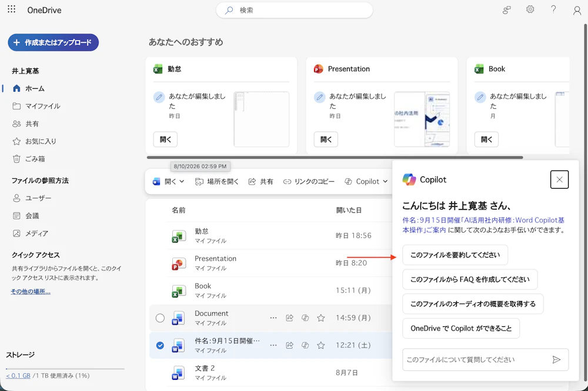Image resolution: width=588 pixels, height=391 pixels.
Task: Uncheck the selected 件名:9月15日開催 file
Action: 160,345
